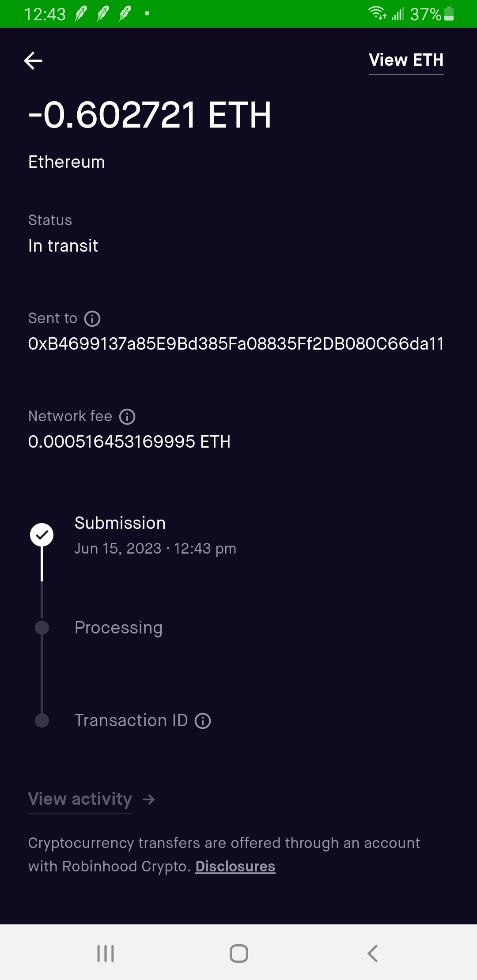The height and width of the screenshot is (980, 477).
Task: Tap the Transaction ID info icon
Action: click(203, 721)
